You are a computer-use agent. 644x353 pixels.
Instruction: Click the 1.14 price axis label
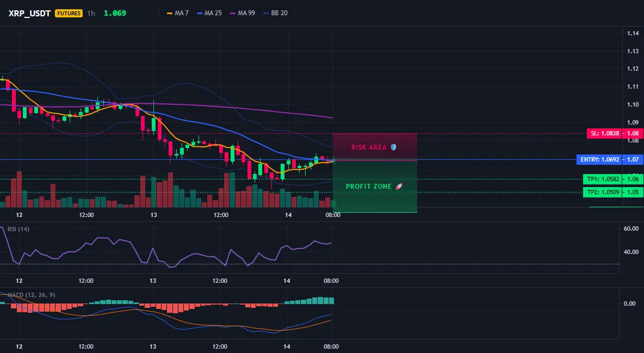[x=633, y=33]
